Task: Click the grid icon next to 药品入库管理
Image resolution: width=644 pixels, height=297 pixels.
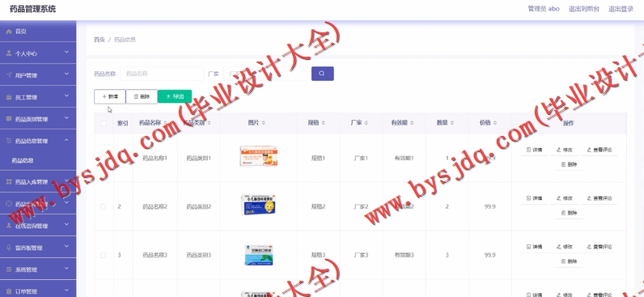Action: tap(9, 181)
